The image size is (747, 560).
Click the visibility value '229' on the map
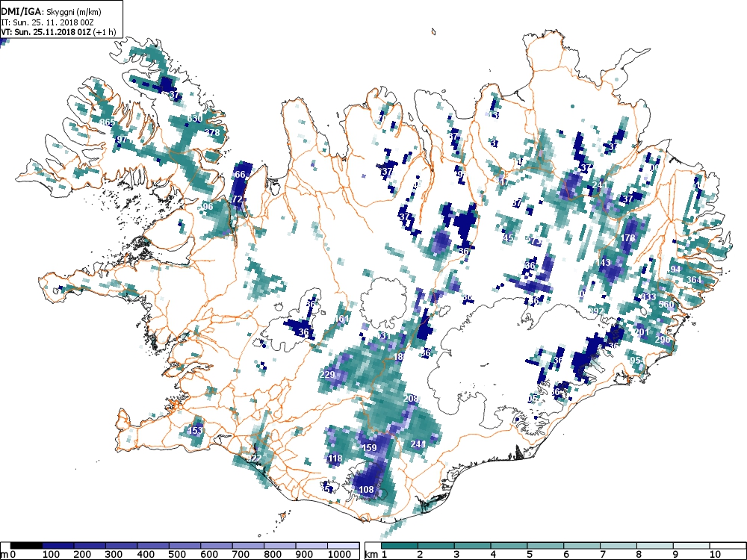[x=327, y=375]
